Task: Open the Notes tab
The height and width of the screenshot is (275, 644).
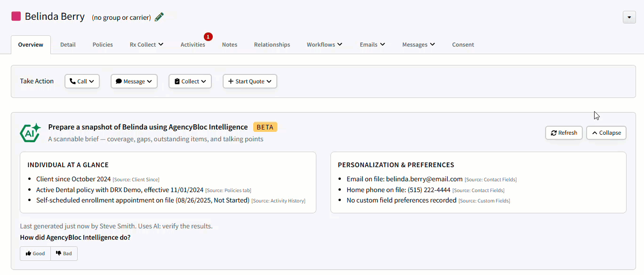Action: point(230,45)
